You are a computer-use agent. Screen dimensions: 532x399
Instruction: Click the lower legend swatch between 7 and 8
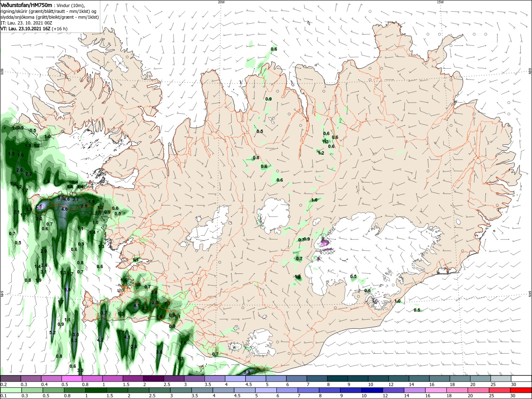point(309,390)
